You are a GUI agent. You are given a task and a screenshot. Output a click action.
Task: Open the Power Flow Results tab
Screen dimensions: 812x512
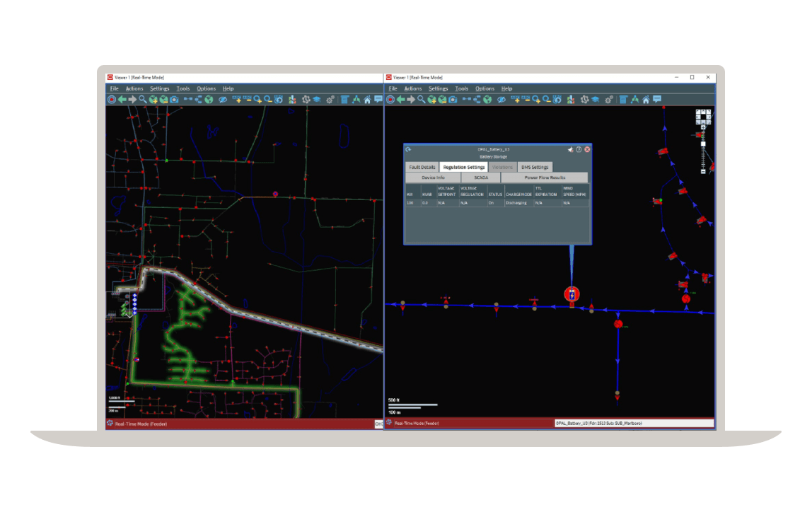click(x=544, y=178)
